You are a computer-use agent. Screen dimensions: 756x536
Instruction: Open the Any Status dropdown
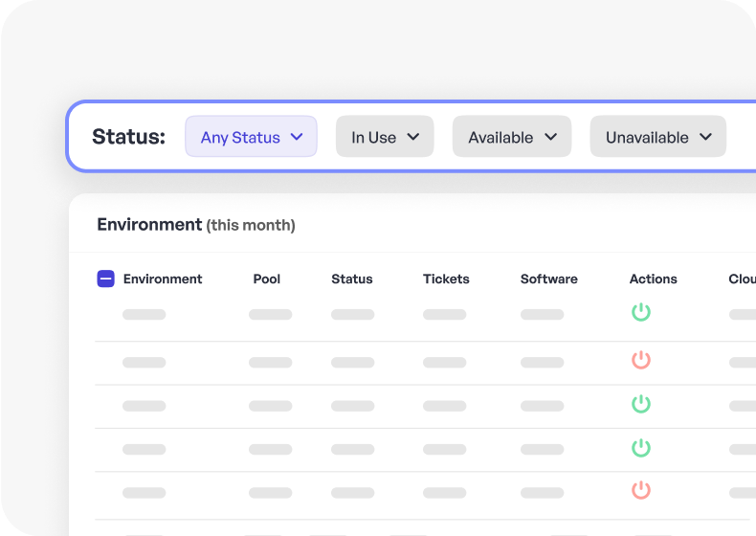pyautogui.click(x=251, y=137)
